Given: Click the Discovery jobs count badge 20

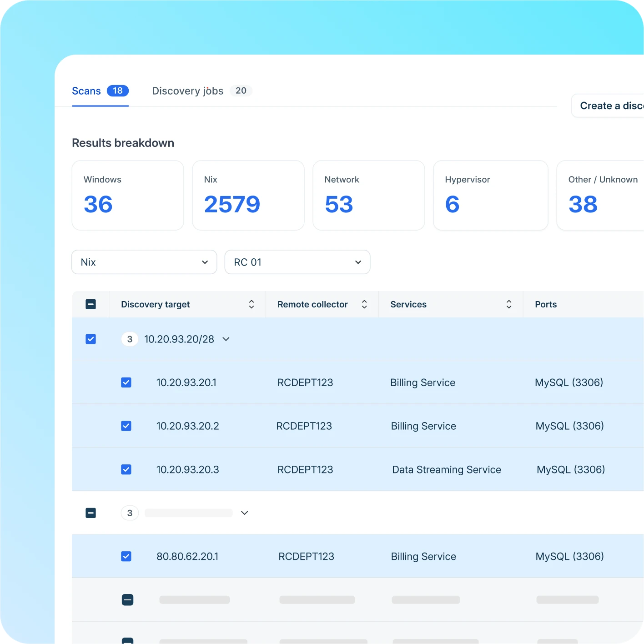Looking at the screenshot, I should coord(241,91).
